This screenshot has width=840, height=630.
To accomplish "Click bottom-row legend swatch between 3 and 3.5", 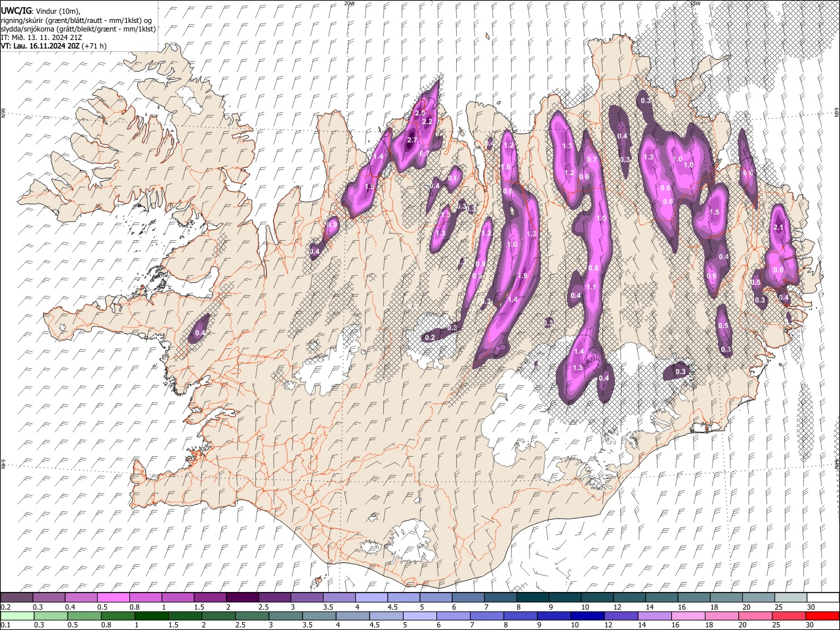I will tap(285, 616).
